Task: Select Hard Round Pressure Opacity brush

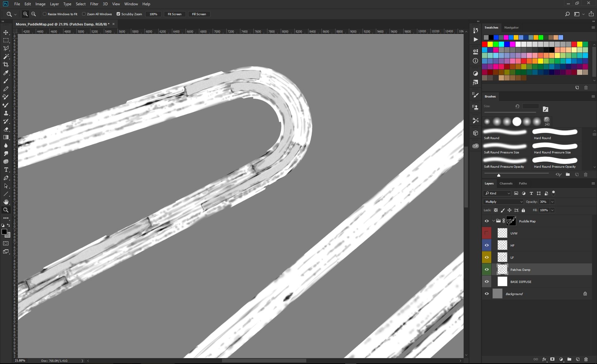Action: pyautogui.click(x=555, y=163)
